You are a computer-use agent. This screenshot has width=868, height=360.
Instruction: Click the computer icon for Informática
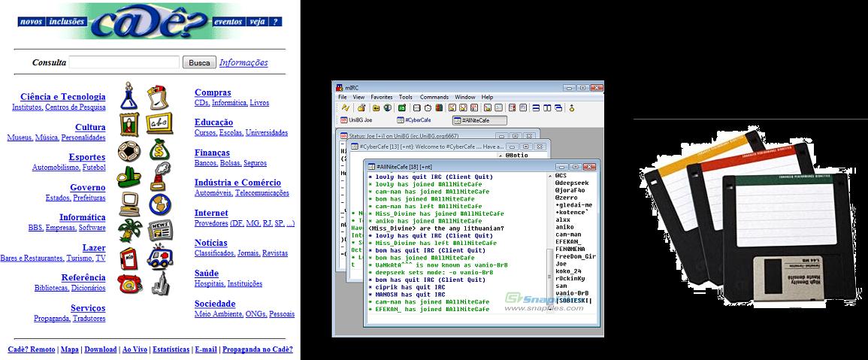[129, 204]
